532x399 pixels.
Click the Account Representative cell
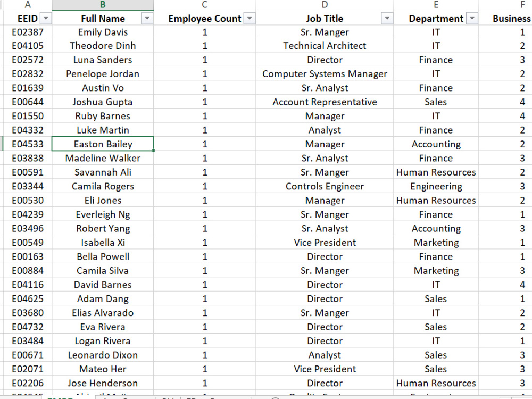click(325, 102)
